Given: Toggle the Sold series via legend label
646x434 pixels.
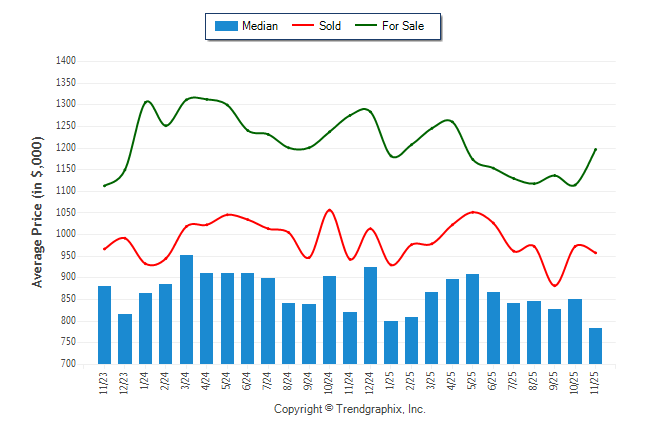Looking at the screenshot, I should [330, 26].
